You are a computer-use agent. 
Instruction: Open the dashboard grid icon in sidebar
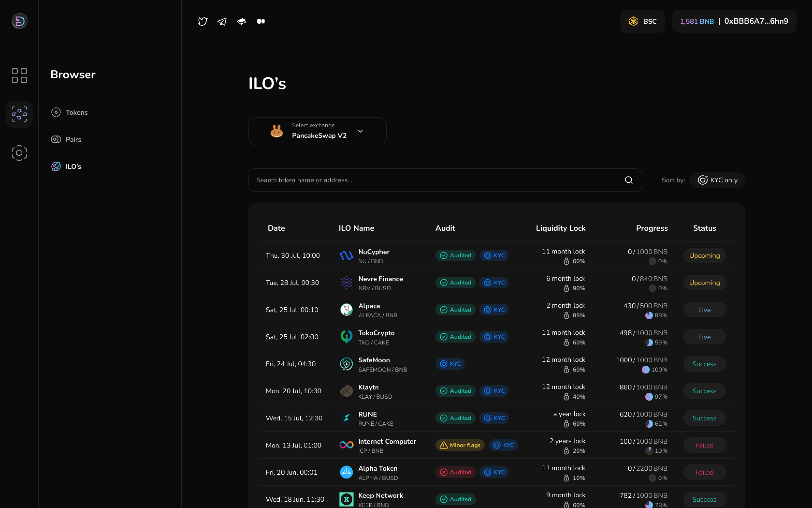click(x=19, y=75)
